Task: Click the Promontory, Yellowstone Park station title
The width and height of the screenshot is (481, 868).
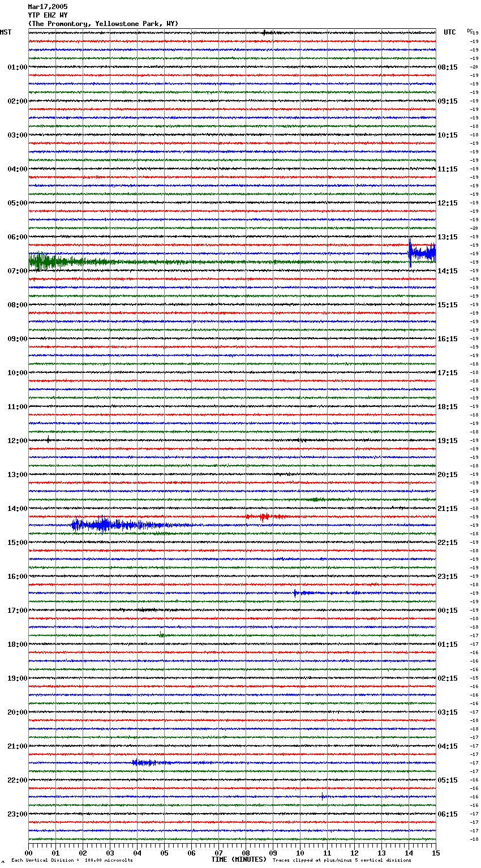Action: click(103, 24)
